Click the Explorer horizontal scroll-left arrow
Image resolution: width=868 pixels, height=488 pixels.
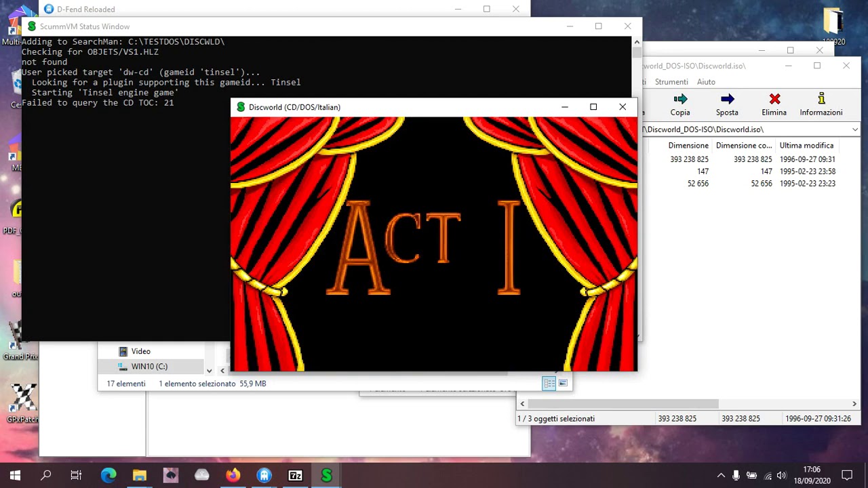[x=222, y=371]
